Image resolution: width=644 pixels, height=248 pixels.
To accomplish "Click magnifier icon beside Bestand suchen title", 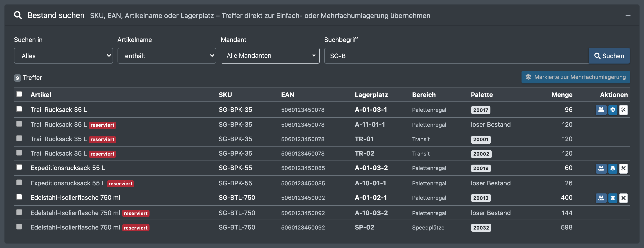I will click(x=18, y=15).
